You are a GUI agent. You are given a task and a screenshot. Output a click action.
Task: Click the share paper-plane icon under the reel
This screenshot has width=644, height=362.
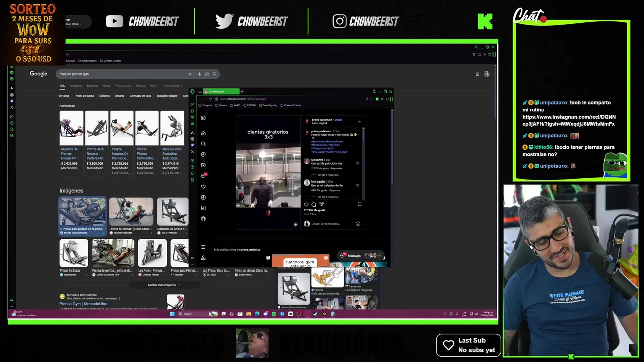[321, 205]
